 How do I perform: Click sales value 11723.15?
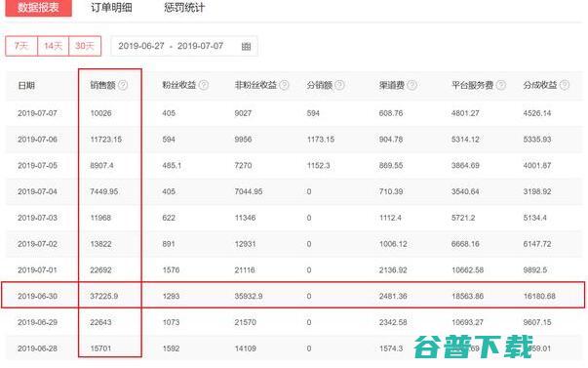click(x=106, y=140)
